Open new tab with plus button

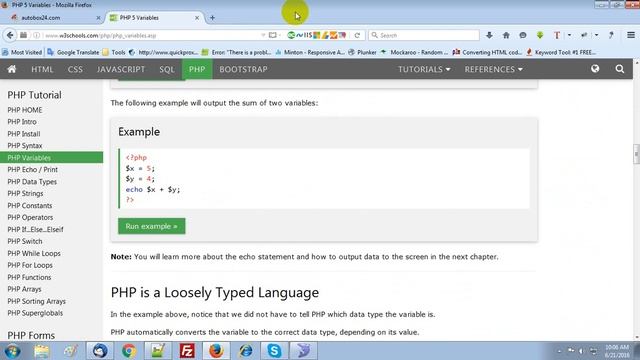212,18
